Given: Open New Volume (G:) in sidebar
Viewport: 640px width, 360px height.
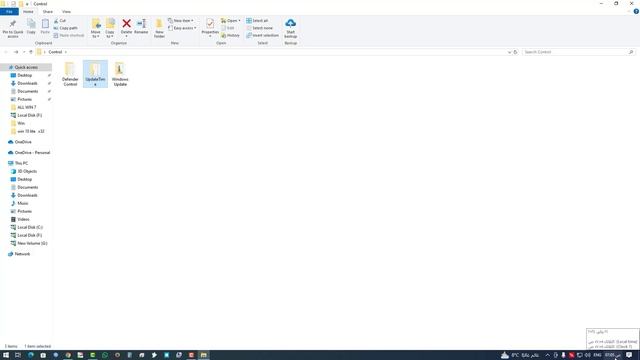Looking at the screenshot, I should (32, 243).
